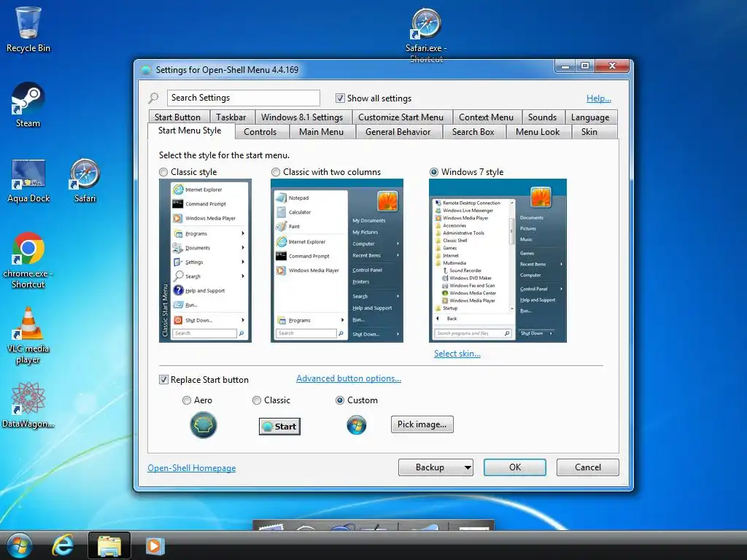Image resolution: width=747 pixels, height=560 pixels.
Task: Switch to the Language tab
Action: [x=590, y=117]
